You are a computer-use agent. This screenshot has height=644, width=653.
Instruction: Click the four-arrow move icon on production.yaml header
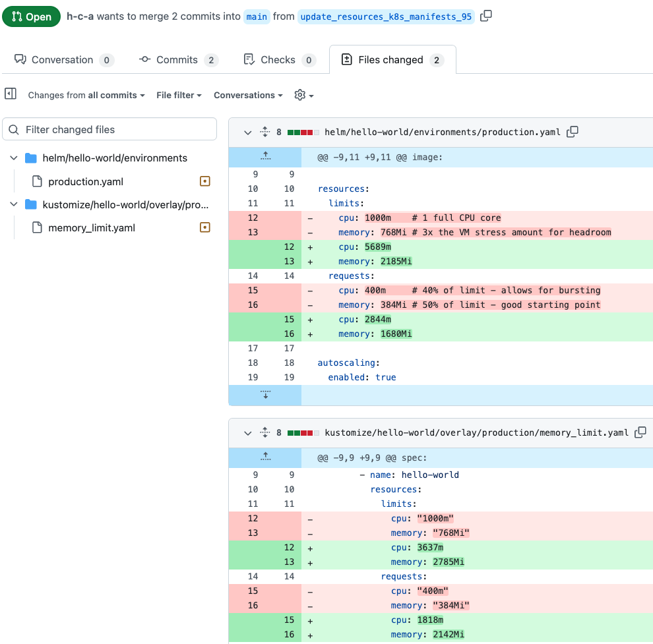click(264, 132)
